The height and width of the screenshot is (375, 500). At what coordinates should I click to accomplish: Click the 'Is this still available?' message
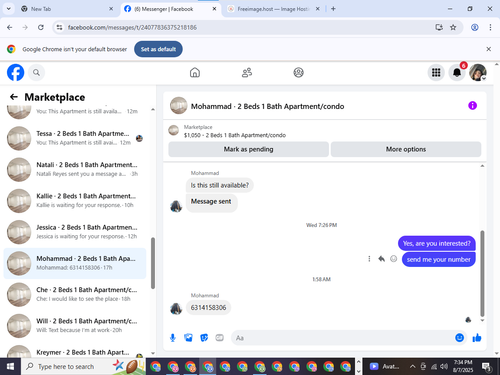pos(220,185)
